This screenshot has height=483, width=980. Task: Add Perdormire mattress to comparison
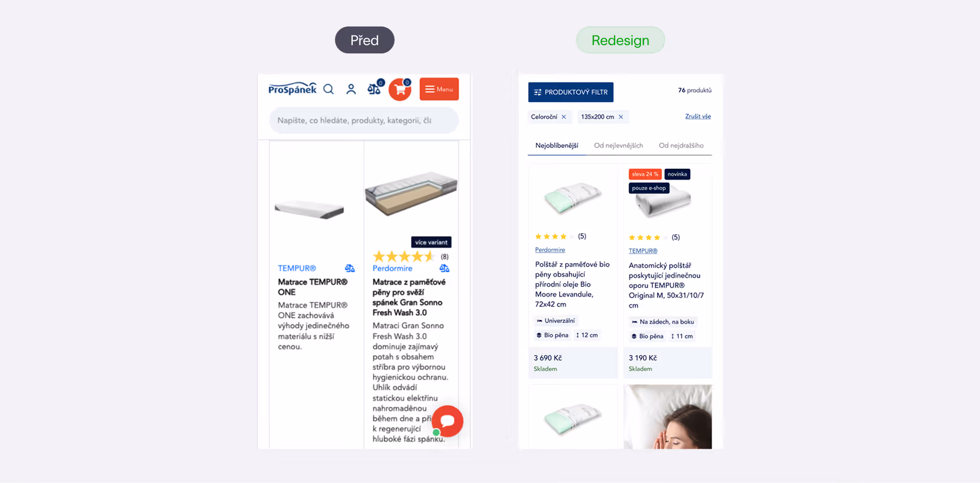pyautogui.click(x=444, y=268)
